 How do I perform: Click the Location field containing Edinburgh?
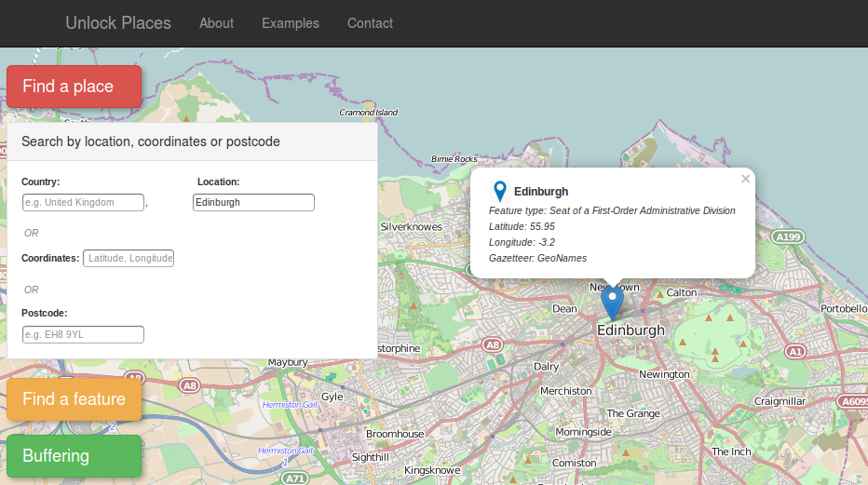coord(253,202)
